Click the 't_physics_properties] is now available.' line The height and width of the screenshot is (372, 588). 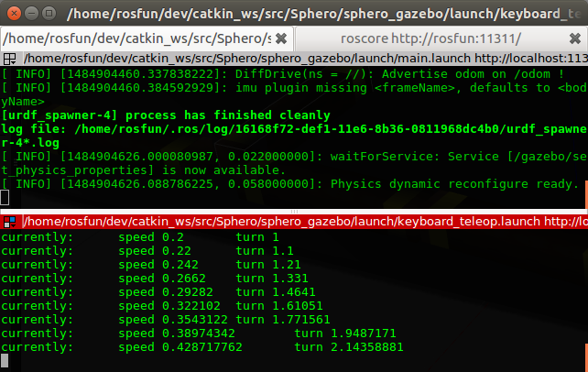click(x=143, y=170)
